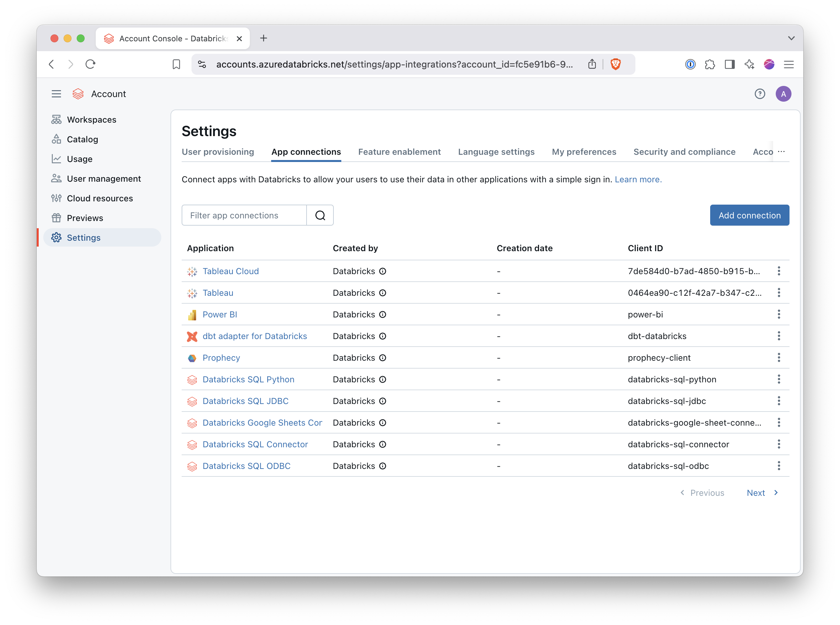Open the help question mark icon
Screen dimensions: 840x625
tap(759, 94)
